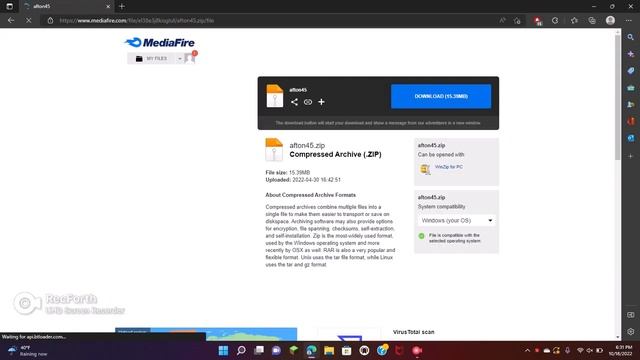The image size is (640, 360).
Task: Click the About Compressed Archive Formats heading
Action: point(311,195)
